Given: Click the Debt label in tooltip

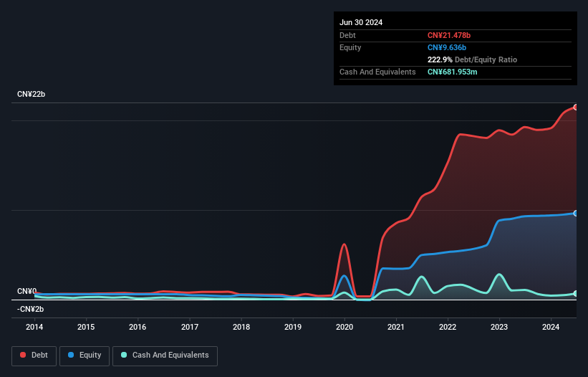Looking at the screenshot, I should 347,35.
